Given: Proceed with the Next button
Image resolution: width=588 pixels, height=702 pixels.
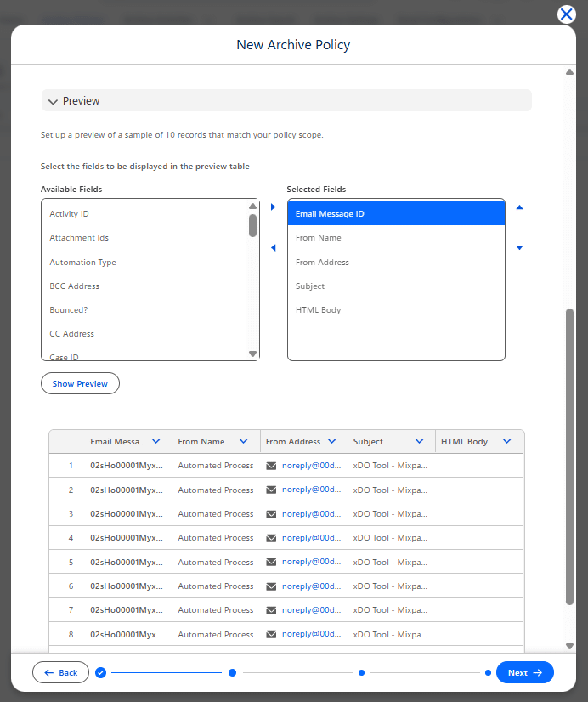Looking at the screenshot, I should coord(525,672).
